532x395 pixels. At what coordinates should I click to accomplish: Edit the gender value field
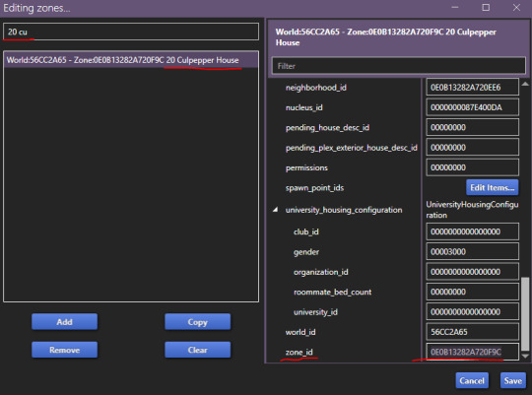(472, 252)
